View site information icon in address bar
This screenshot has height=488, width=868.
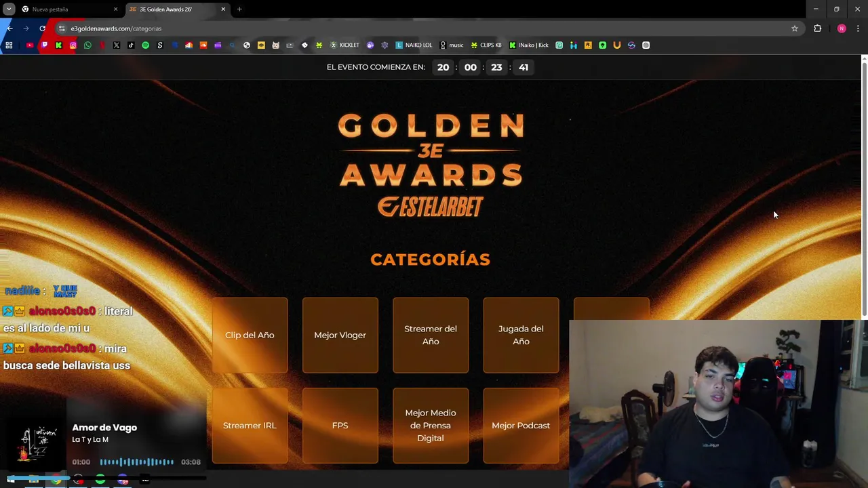click(62, 28)
